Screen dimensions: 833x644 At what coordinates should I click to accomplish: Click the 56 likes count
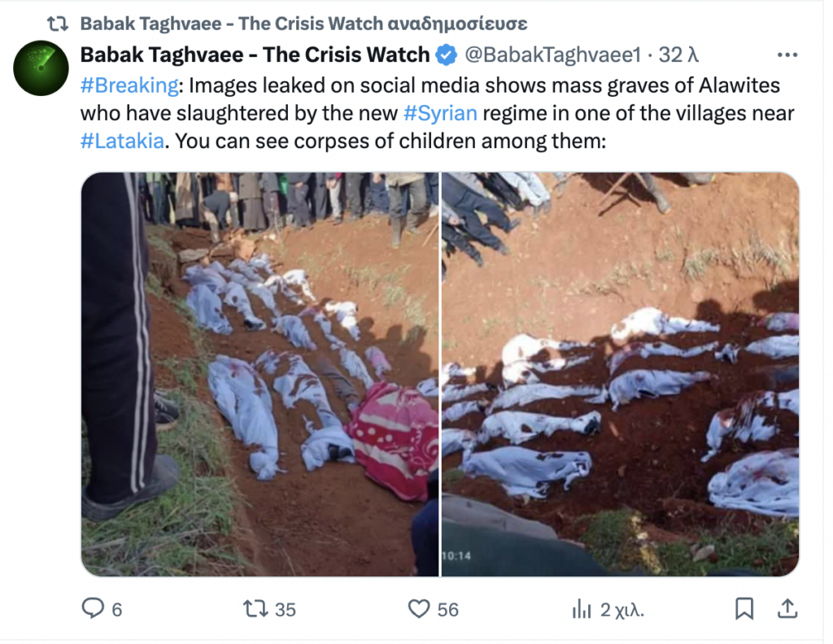448,610
